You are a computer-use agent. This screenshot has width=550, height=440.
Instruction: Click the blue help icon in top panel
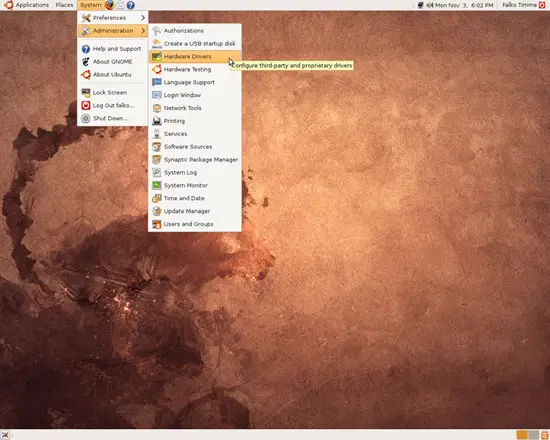click(130, 5)
